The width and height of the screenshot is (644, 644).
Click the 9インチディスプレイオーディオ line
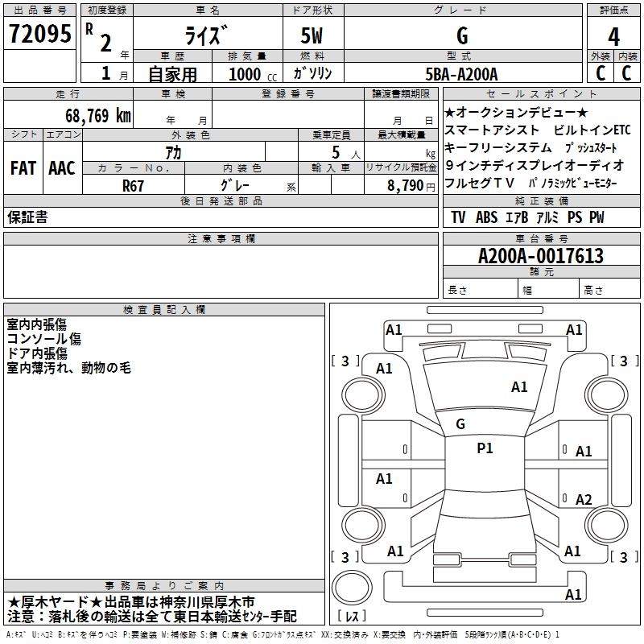[535, 166]
